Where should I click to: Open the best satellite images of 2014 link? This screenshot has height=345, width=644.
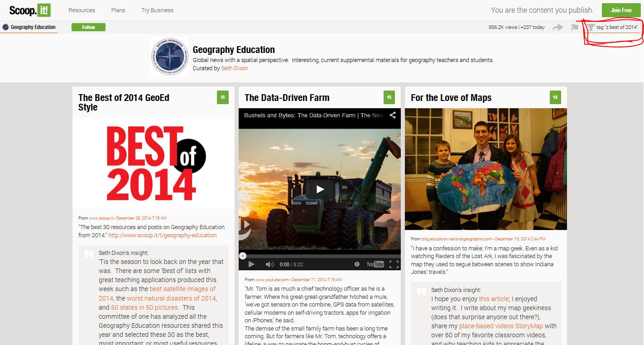point(183,289)
